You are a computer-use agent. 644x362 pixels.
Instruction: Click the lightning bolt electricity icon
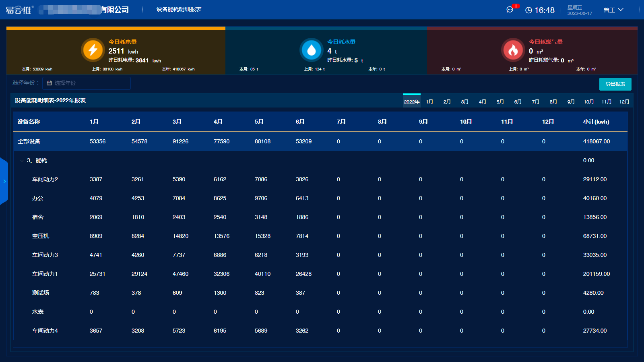click(x=93, y=50)
